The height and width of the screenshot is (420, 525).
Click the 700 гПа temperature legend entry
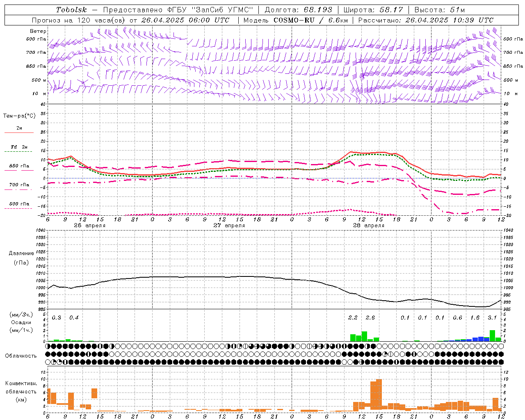(x=19, y=185)
